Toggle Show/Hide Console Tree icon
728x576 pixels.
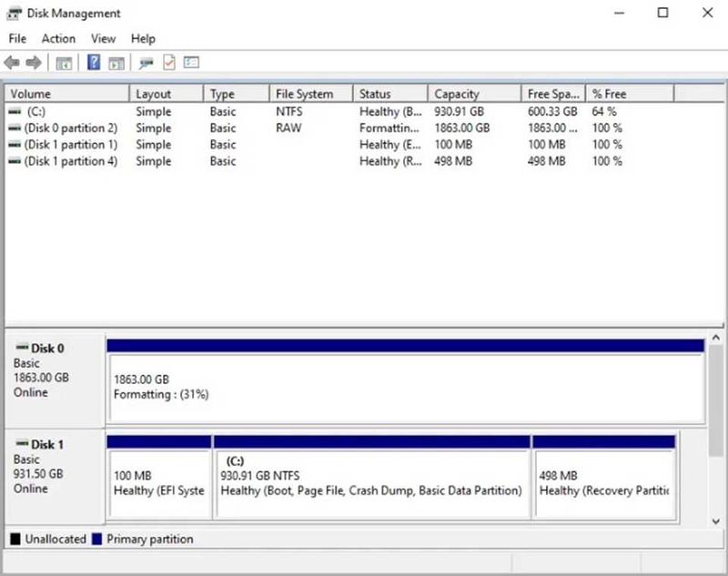coord(64,63)
